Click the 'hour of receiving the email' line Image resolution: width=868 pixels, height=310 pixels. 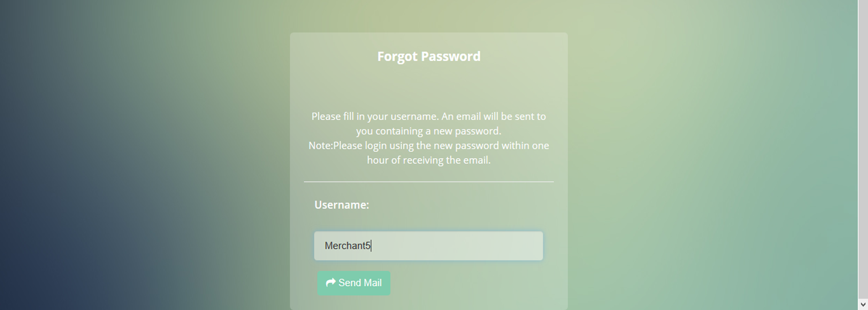click(429, 160)
